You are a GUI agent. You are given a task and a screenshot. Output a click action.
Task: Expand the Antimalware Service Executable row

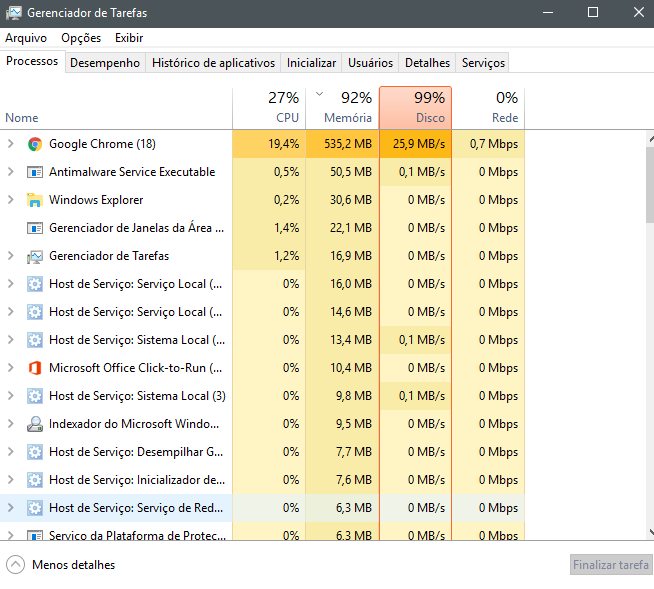[x=11, y=172]
